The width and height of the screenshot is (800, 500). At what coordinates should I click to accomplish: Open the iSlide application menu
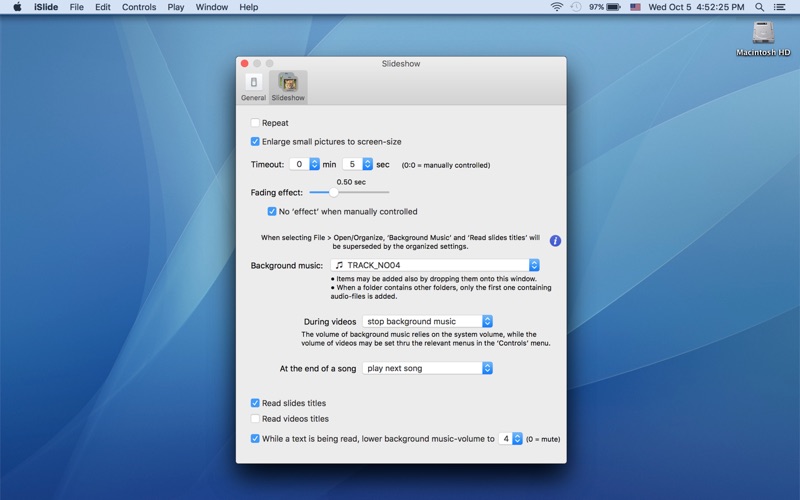tap(46, 7)
